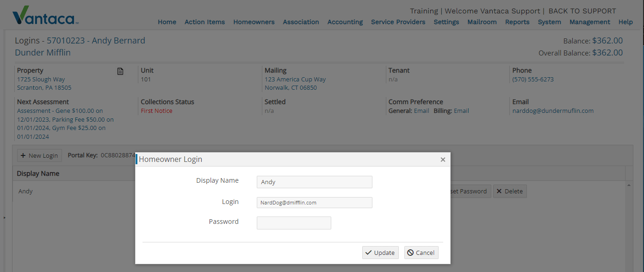644x272 pixels.
Task: Click the General Email communication preference link
Action: (x=421, y=111)
